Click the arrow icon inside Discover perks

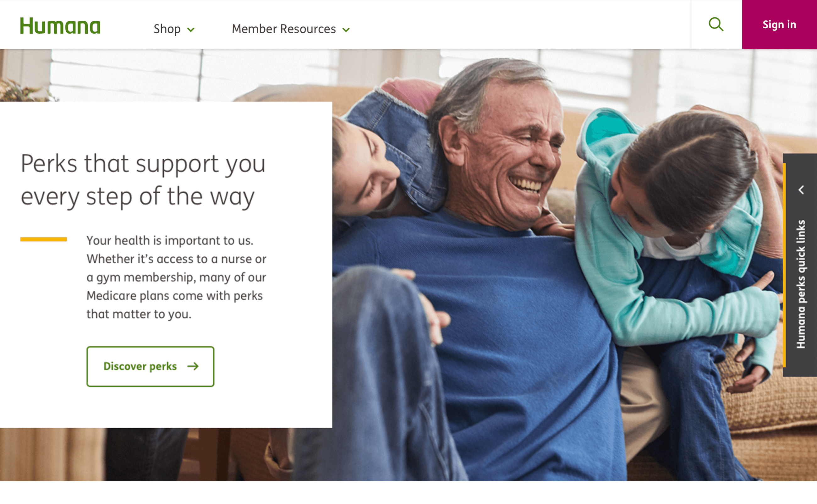193,366
